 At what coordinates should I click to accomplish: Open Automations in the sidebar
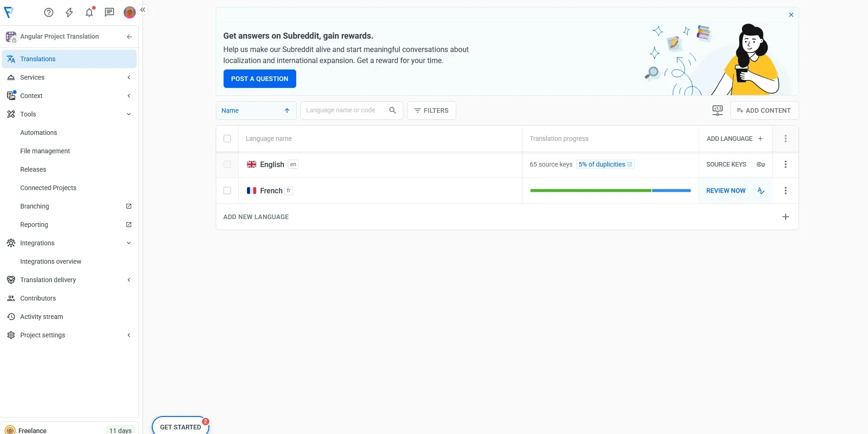pos(39,133)
